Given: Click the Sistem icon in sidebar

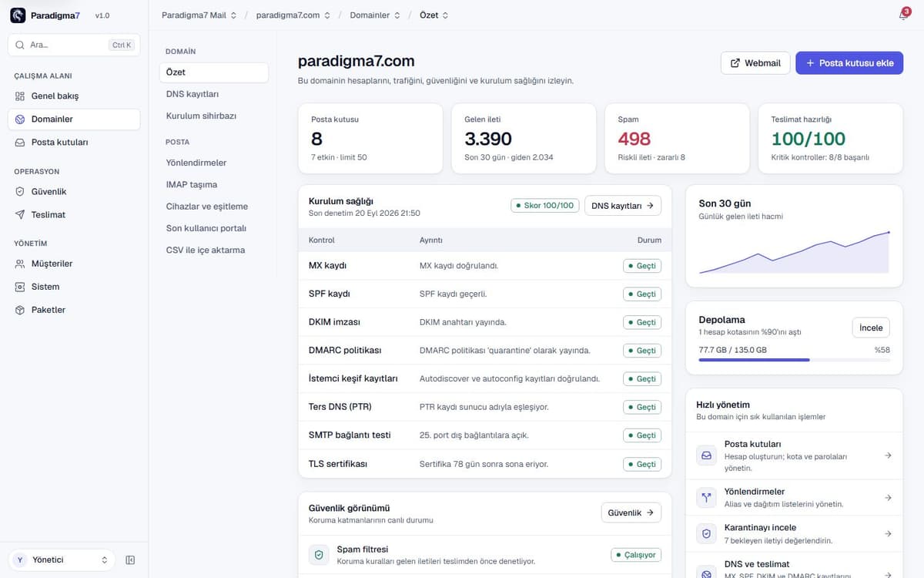Looking at the screenshot, I should coord(20,287).
